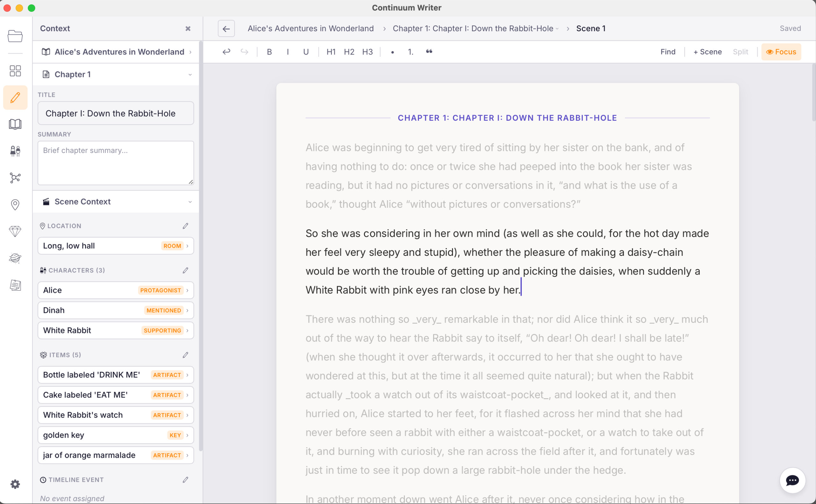
Task: Open settings gear in sidebar
Action: point(15,484)
